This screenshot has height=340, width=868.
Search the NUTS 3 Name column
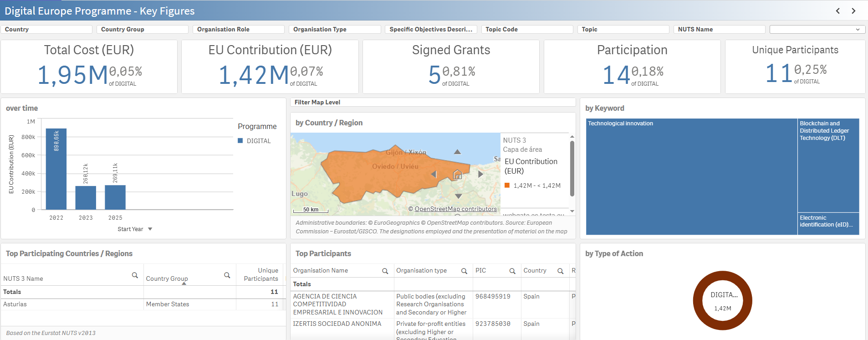[x=135, y=275]
